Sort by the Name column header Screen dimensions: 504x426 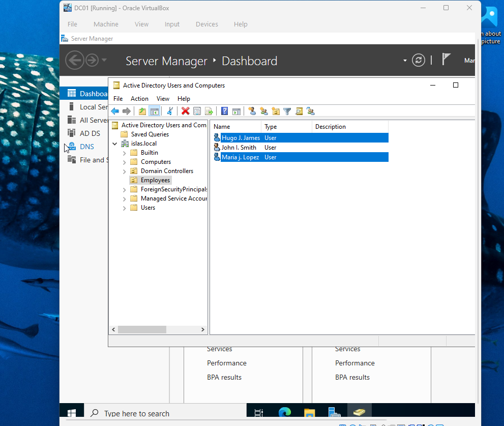coord(236,127)
